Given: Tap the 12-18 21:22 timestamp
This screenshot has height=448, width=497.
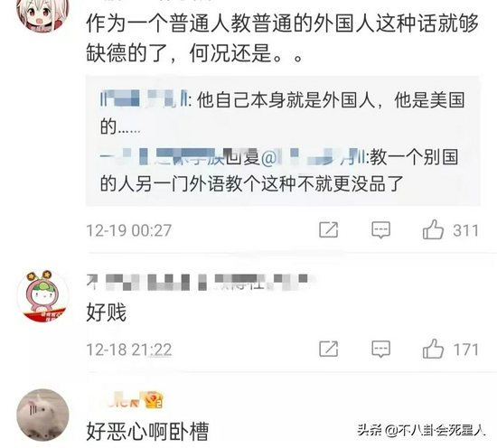Looking at the screenshot, I should 128,350.
